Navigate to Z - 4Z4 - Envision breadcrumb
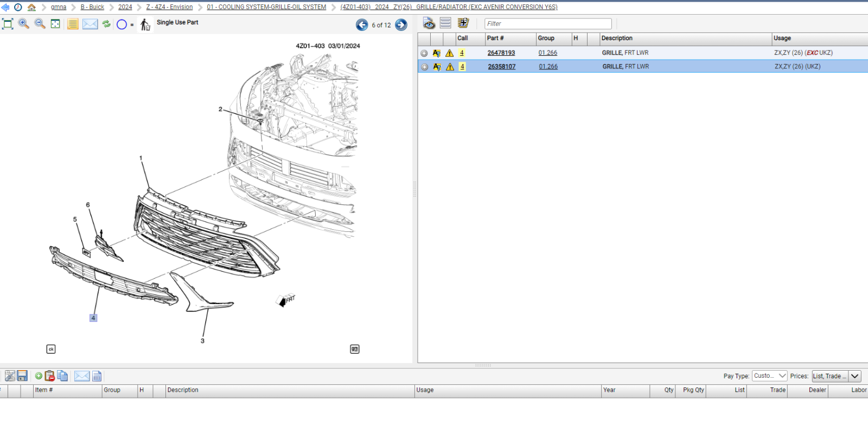868x426 pixels. pos(169,7)
